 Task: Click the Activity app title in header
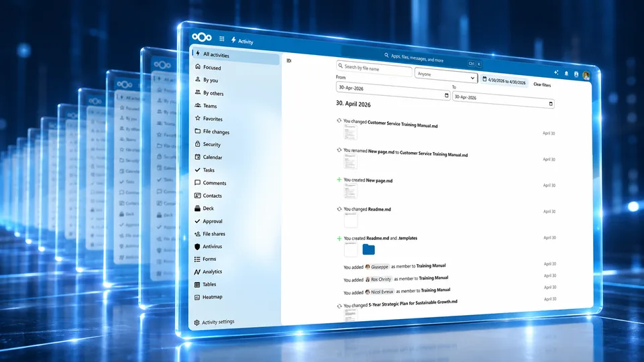[242, 41]
